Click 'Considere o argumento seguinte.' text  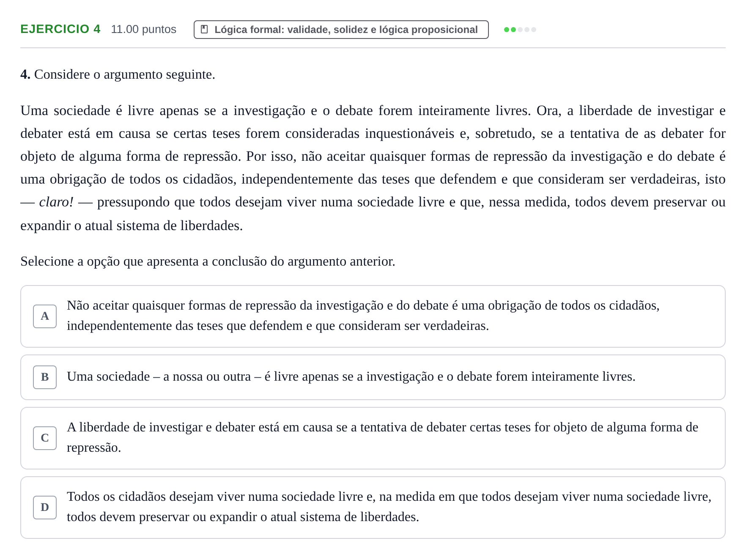pyautogui.click(x=125, y=74)
